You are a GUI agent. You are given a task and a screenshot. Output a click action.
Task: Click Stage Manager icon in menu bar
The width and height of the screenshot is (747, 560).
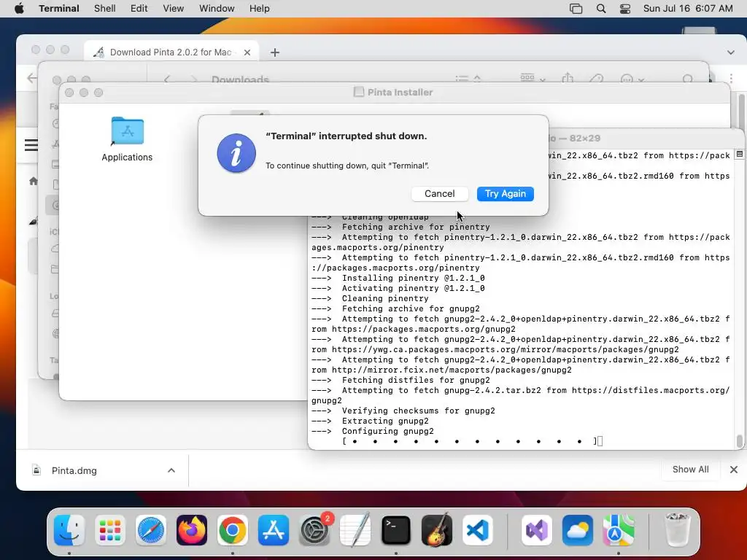pyautogui.click(x=576, y=9)
